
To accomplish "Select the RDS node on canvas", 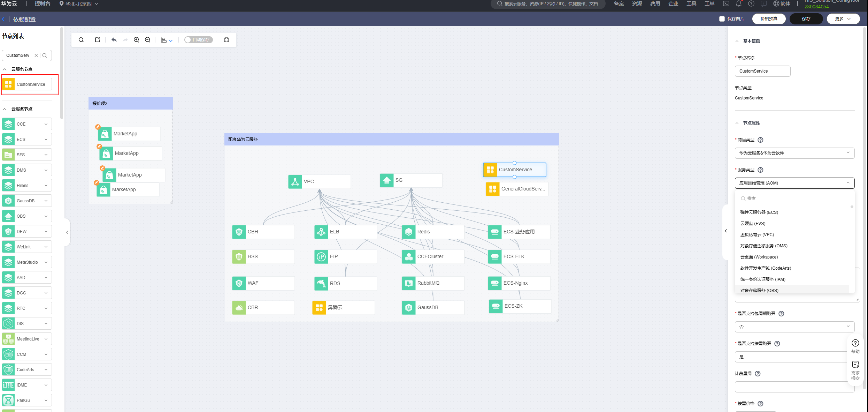I will point(345,284).
